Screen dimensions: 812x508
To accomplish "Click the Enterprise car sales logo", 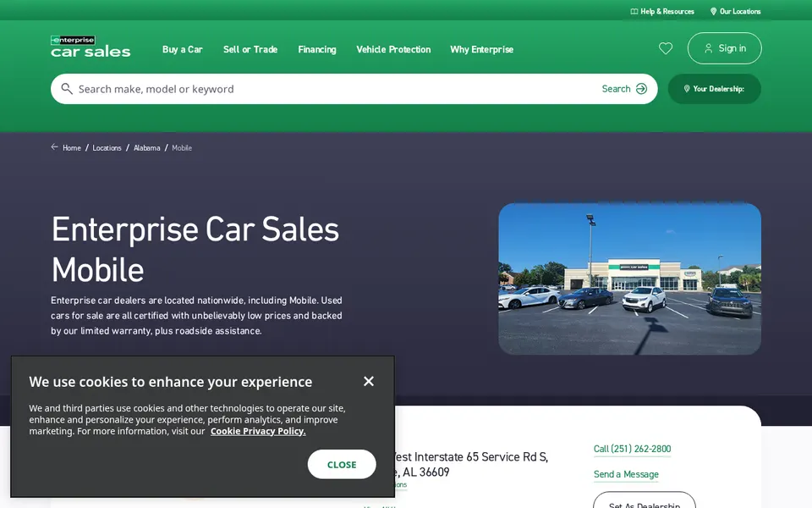I will [x=91, y=47].
